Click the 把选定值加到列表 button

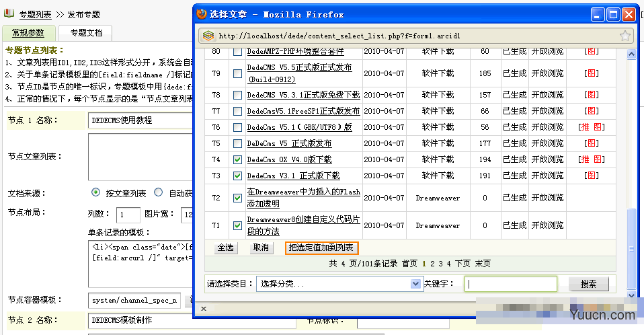point(321,248)
